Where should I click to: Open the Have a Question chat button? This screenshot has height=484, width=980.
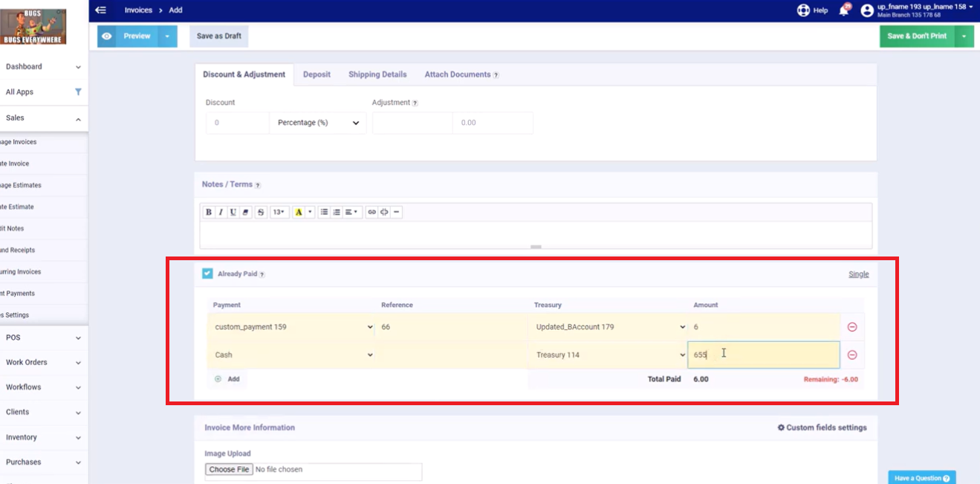922,478
